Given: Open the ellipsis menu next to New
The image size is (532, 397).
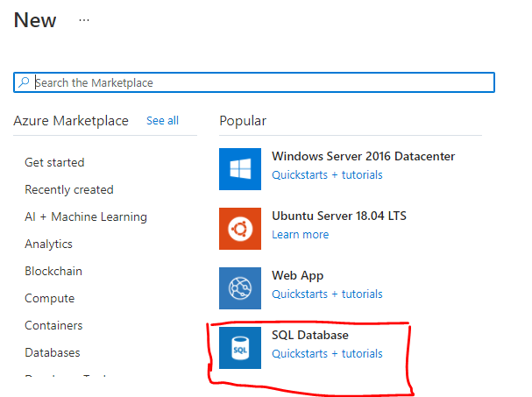Looking at the screenshot, I should tap(84, 20).
